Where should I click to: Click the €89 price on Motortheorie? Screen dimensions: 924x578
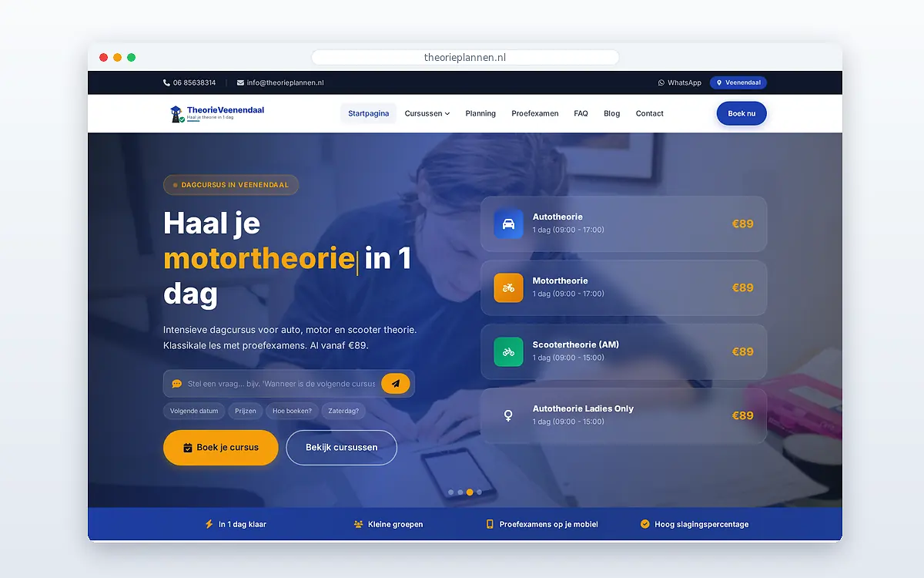click(742, 287)
